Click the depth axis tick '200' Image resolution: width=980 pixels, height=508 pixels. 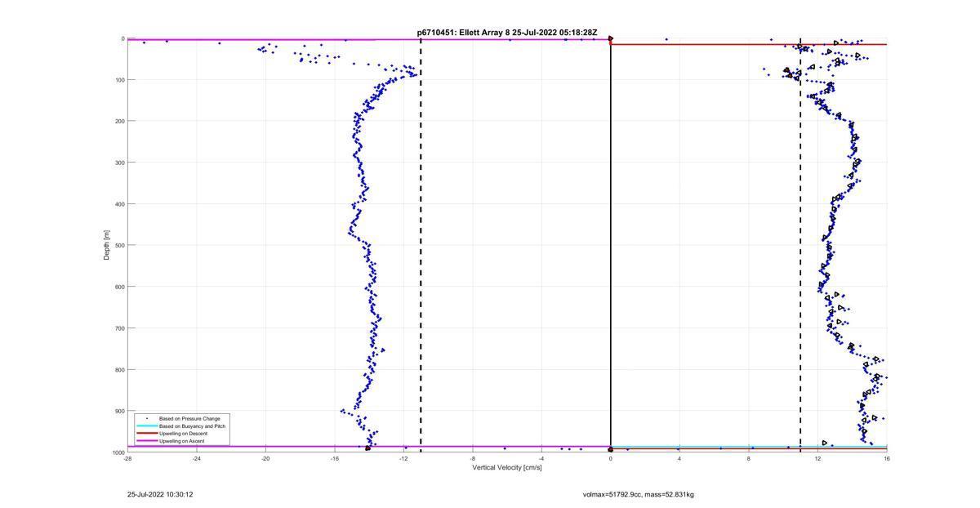coord(119,121)
